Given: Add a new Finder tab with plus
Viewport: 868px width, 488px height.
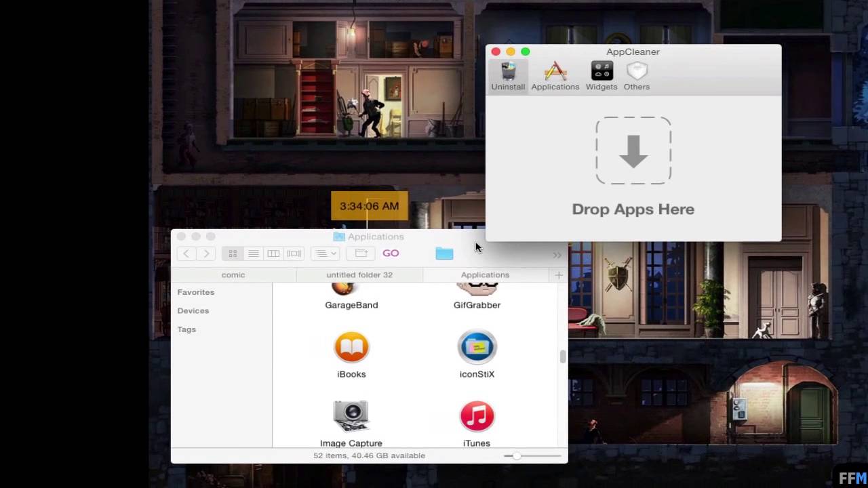Looking at the screenshot, I should tap(559, 274).
